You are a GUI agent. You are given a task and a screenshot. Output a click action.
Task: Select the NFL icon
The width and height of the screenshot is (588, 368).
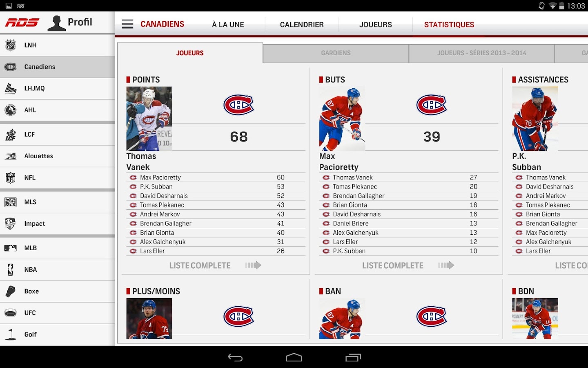point(11,178)
